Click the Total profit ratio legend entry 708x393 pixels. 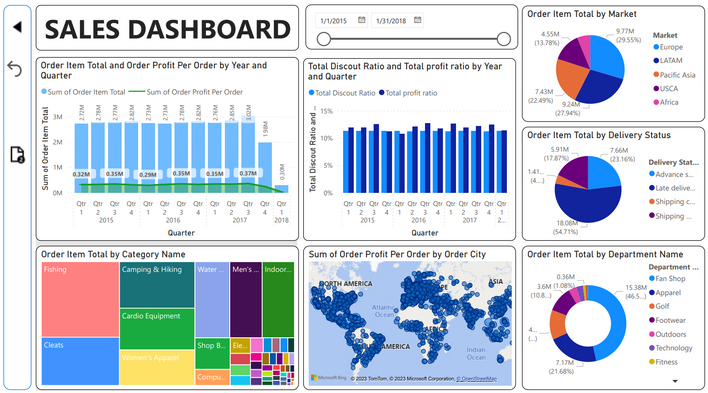coord(408,93)
